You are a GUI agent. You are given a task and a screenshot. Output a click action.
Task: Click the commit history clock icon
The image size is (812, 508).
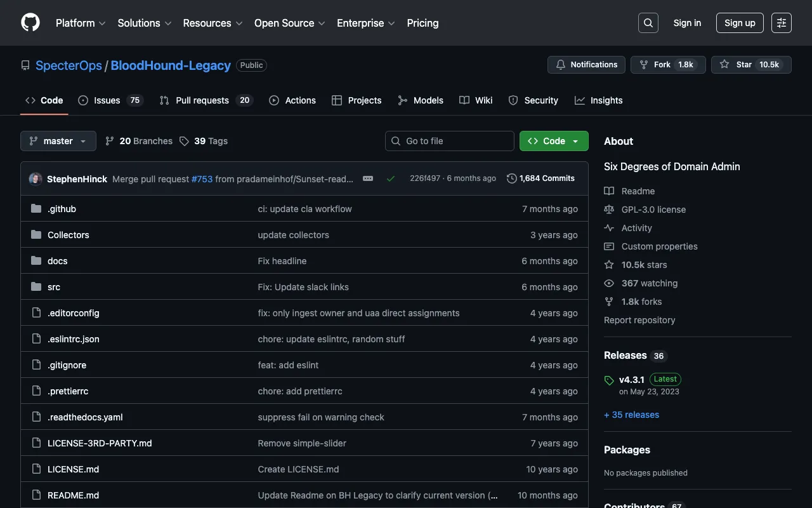pyautogui.click(x=512, y=178)
